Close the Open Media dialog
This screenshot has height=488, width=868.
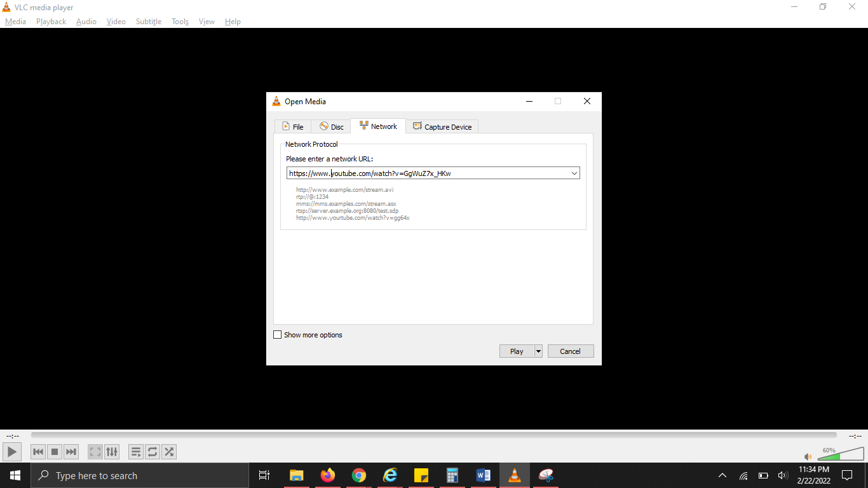click(x=587, y=101)
